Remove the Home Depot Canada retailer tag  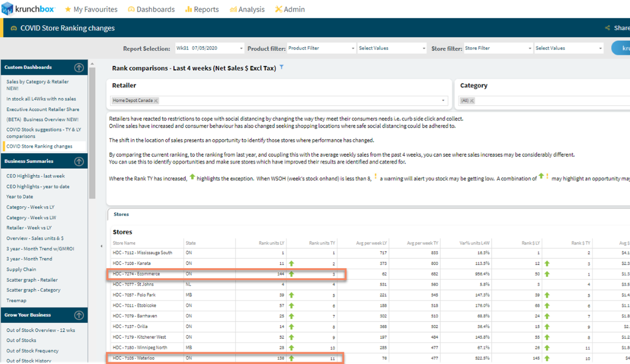tap(156, 101)
